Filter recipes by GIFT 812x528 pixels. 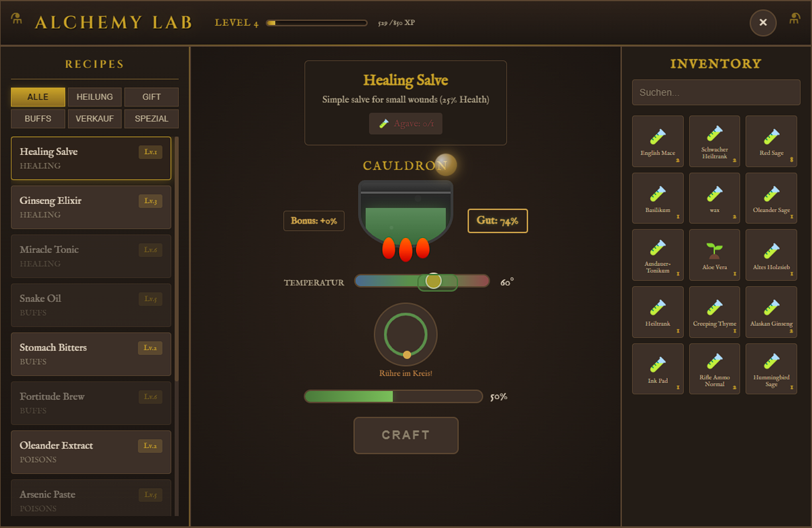(151, 97)
